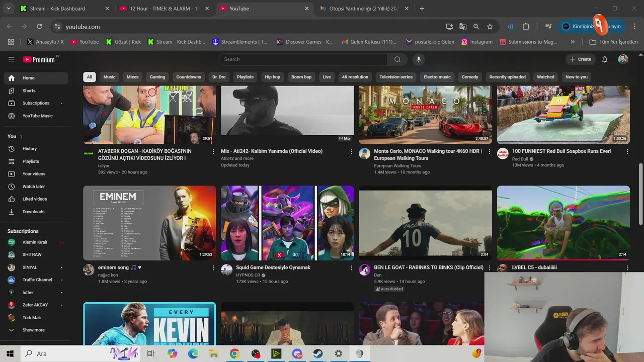Bookmark this page with the star
644x362 pixels.
(x=490, y=27)
